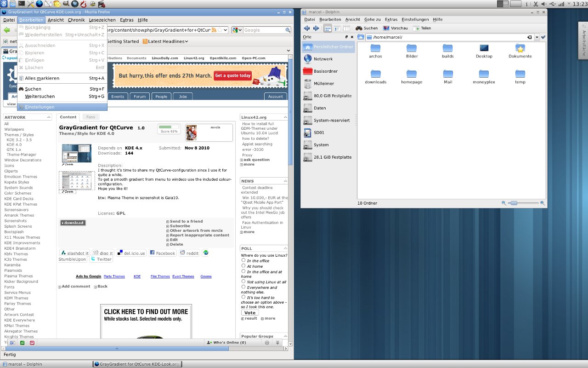The width and height of the screenshot is (588, 368).
Task: Open the Google search engine selector dropdown
Action: click(237, 30)
